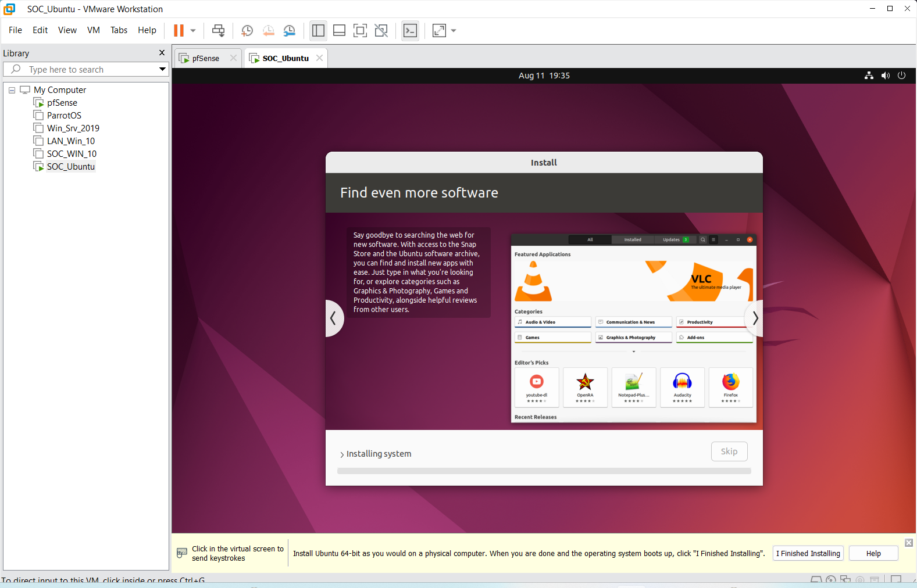This screenshot has width=917, height=588.
Task: Send Ctrl+Alt+Del to the virtual machine
Action: pyautogui.click(x=218, y=30)
